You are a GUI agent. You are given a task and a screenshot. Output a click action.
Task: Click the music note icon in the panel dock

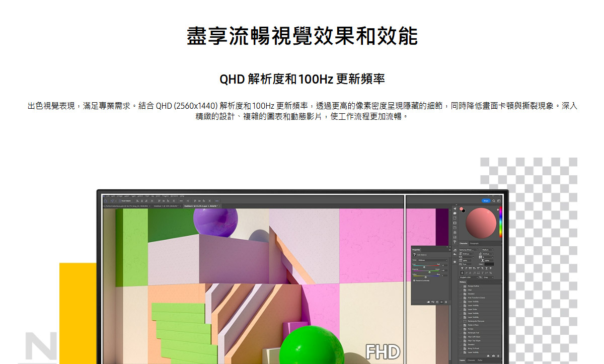point(455,250)
